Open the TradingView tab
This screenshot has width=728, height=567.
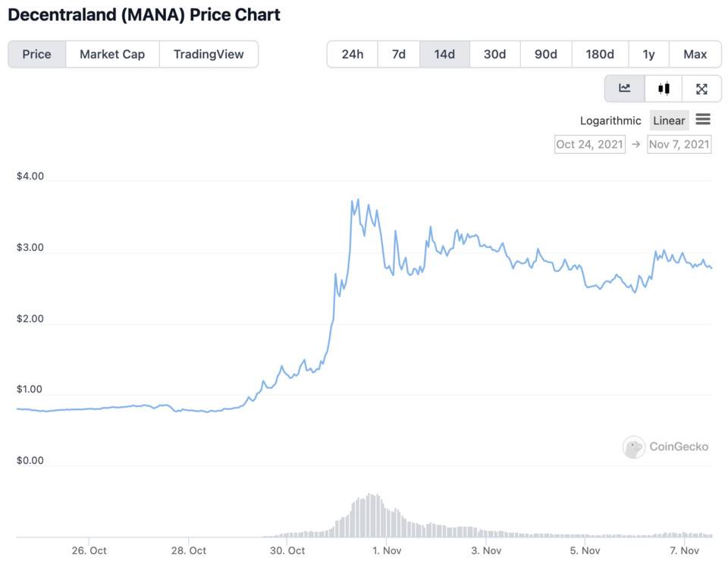click(x=209, y=55)
